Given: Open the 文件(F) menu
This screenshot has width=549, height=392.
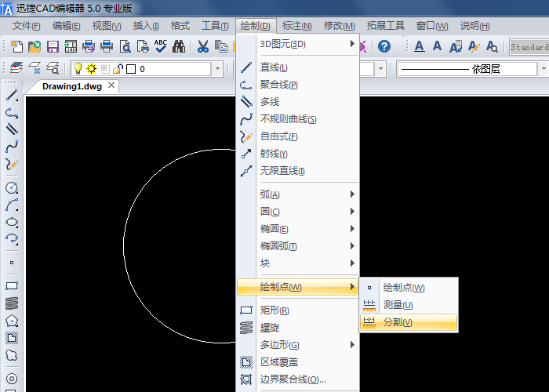Looking at the screenshot, I should (x=26, y=26).
